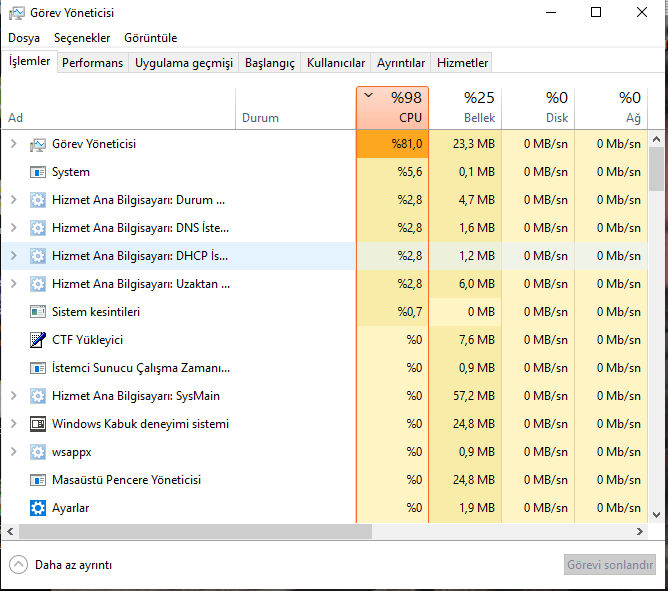Click the Windows Kabuk deneyimi sistemi icon

point(37,424)
